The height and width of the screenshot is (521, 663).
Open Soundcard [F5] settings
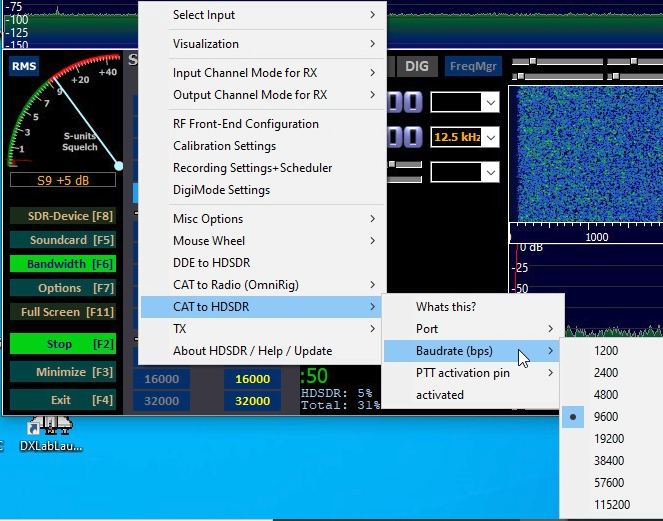pos(63,240)
